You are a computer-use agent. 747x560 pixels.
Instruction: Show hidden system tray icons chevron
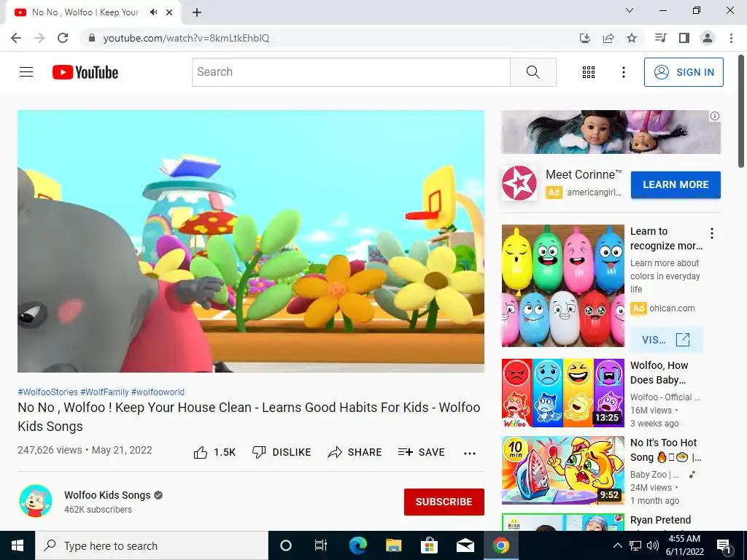point(617,545)
